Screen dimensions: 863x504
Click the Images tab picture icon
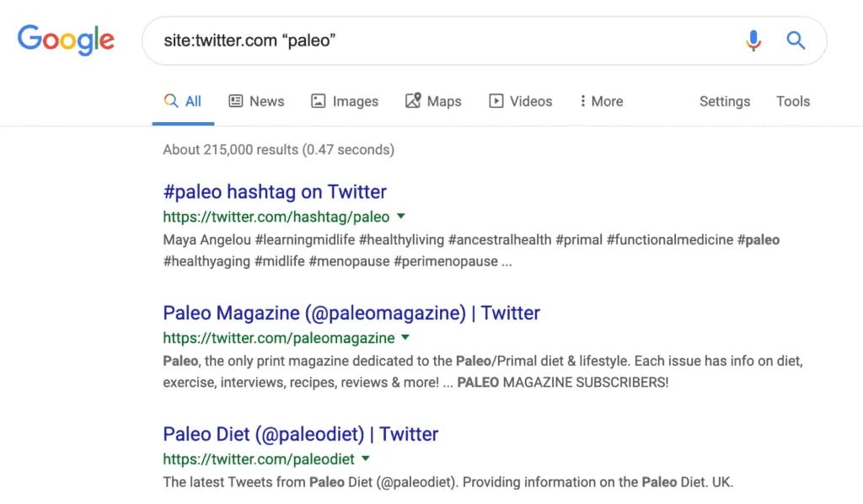[318, 100]
